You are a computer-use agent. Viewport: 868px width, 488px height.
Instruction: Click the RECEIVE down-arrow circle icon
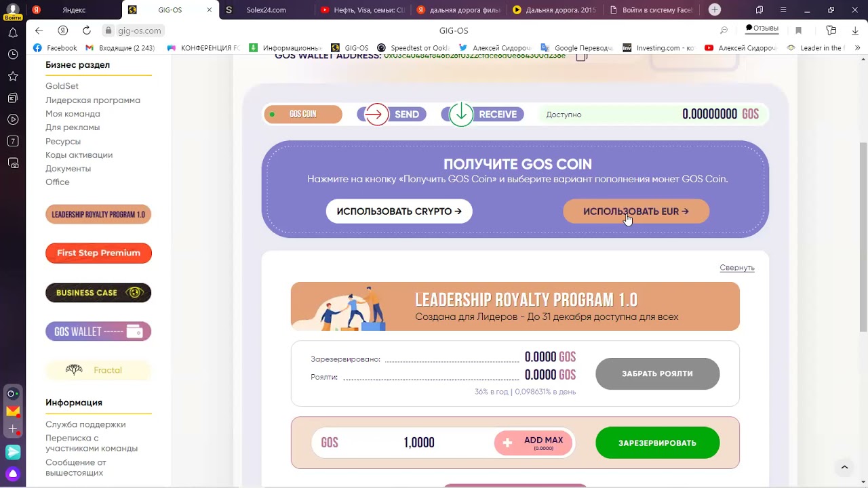[461, 114]
